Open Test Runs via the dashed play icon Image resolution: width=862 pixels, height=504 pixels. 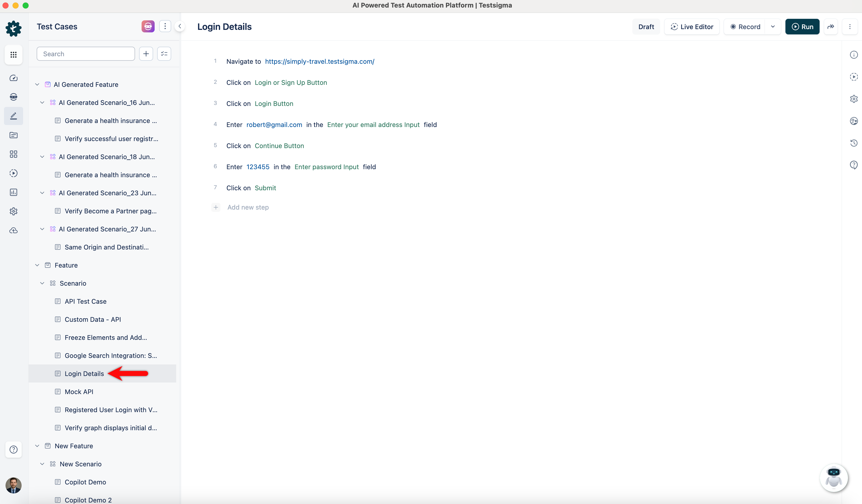[13, 173]
